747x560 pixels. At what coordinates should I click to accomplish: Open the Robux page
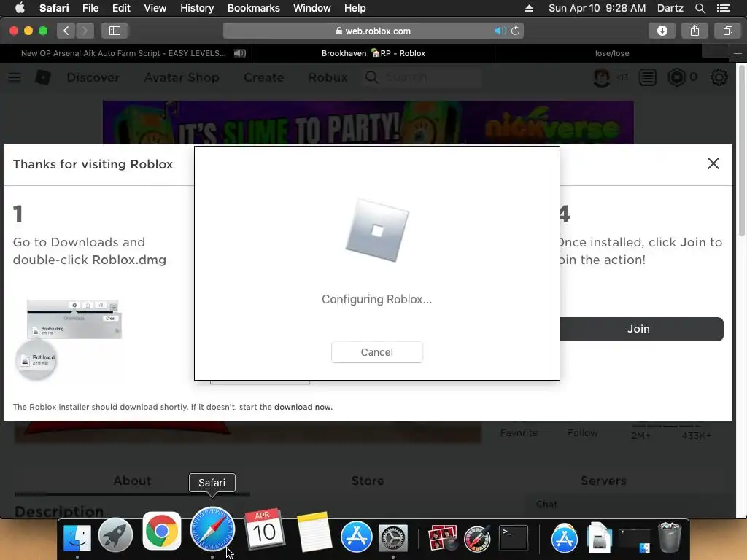pos(328,77)
